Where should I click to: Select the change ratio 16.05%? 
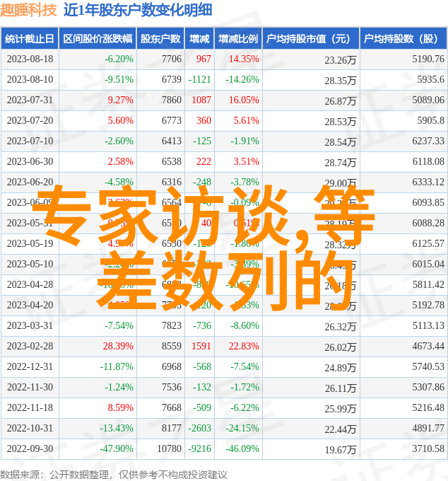coord(244,100)
